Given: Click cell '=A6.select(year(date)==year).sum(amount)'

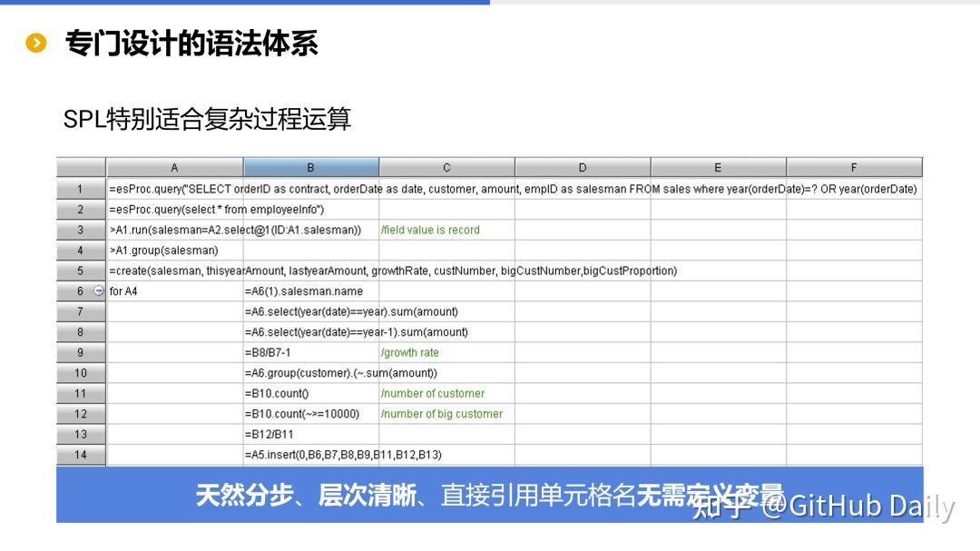Looking at the screenshot, I should (x=351, y=311).
